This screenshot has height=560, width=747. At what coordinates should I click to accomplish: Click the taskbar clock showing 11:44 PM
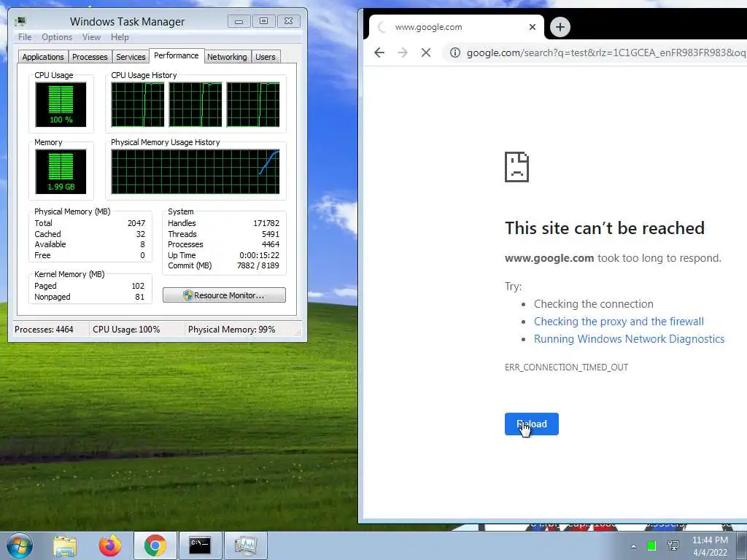(x=710, y=546)
